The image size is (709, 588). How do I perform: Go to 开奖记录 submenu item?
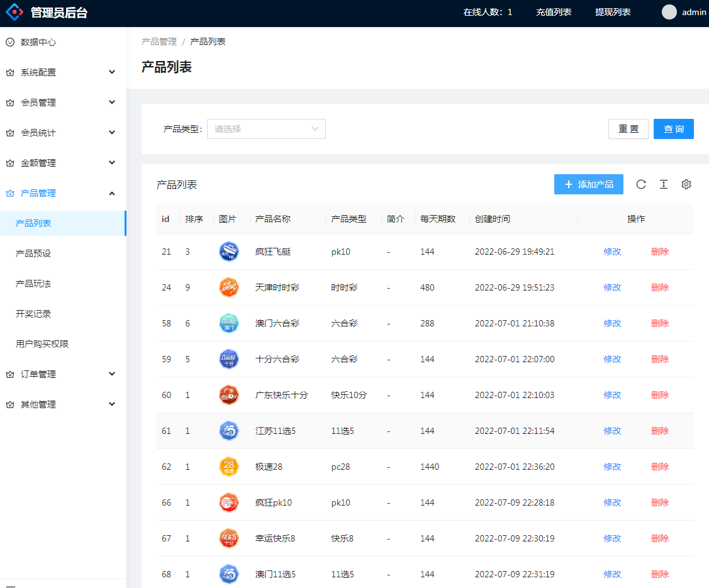(33, 314)
